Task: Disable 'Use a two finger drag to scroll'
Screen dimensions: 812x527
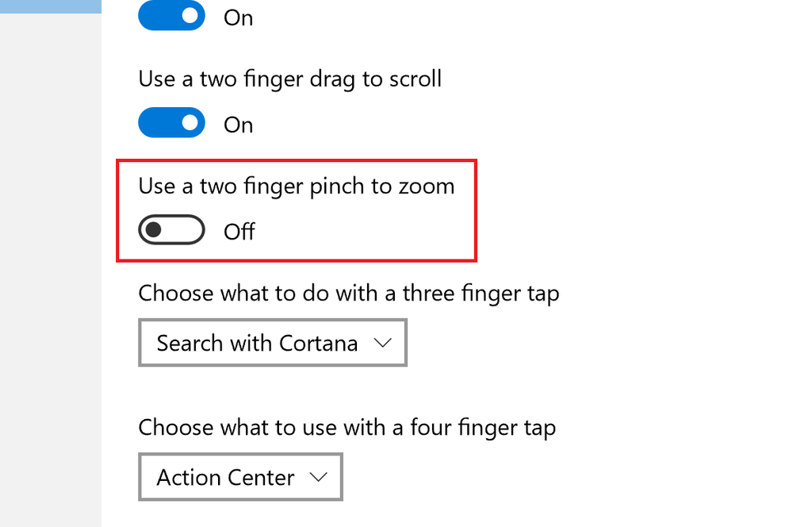Action: point(171,123)
